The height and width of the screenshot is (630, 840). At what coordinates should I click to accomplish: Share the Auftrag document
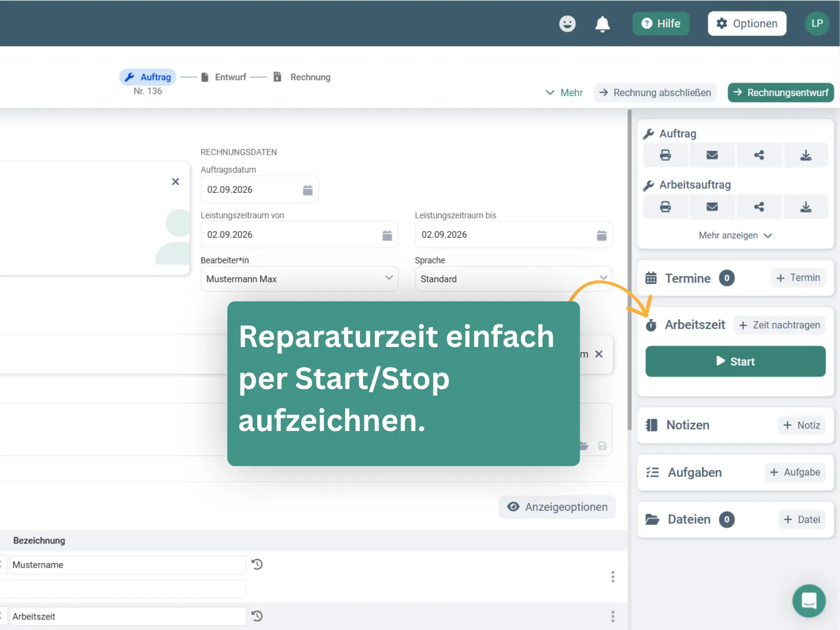pyautogui.click(x=759, y=155)
